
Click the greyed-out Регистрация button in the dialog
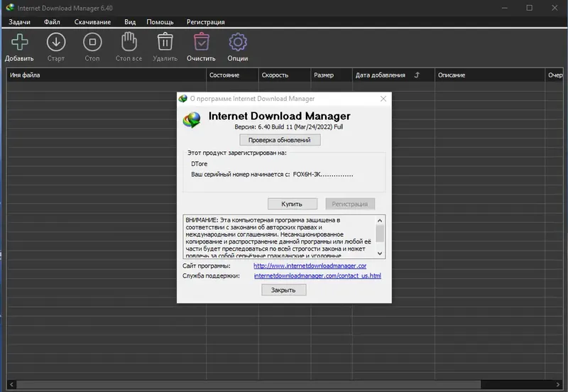(350, 204)
